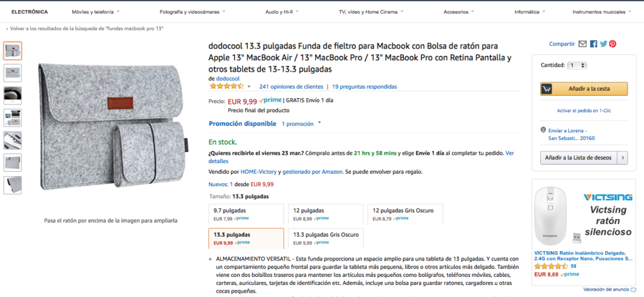
Task: Share the product by email icon
Action: point(582,44)
